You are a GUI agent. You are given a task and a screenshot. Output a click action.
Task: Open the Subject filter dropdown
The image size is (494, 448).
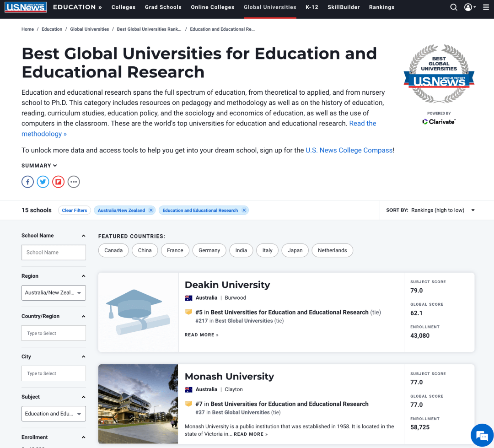point(54,414)
